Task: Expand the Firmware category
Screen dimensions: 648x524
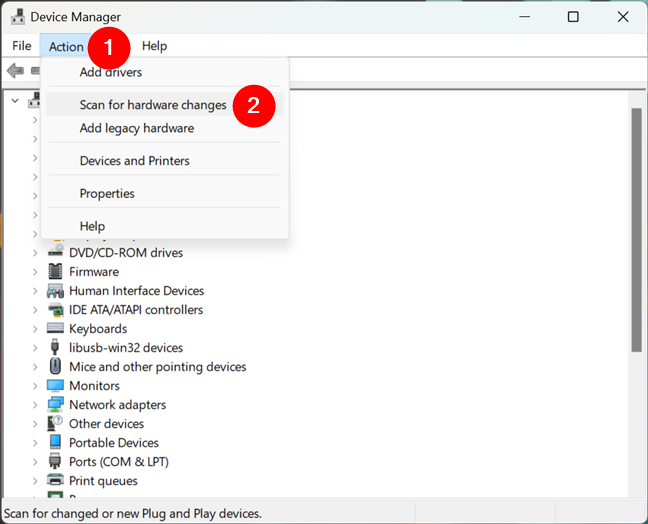Action: (x=35, y=272)
